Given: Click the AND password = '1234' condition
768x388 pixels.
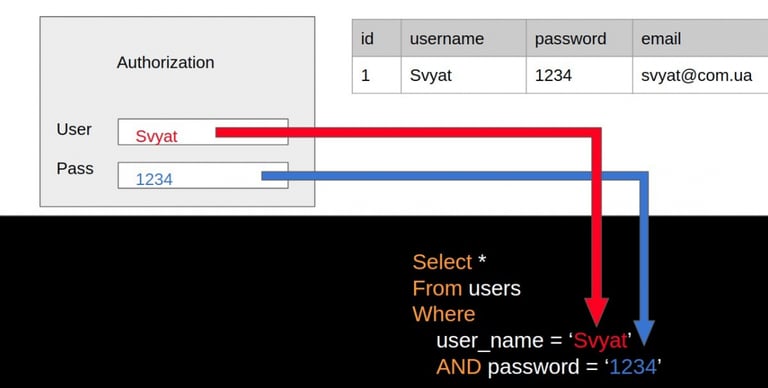Looking at the screenshot, I should coord(549,366).
